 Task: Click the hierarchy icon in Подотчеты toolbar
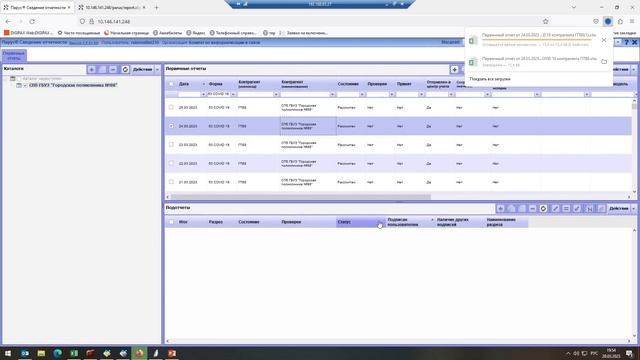(x=589, y=208)
